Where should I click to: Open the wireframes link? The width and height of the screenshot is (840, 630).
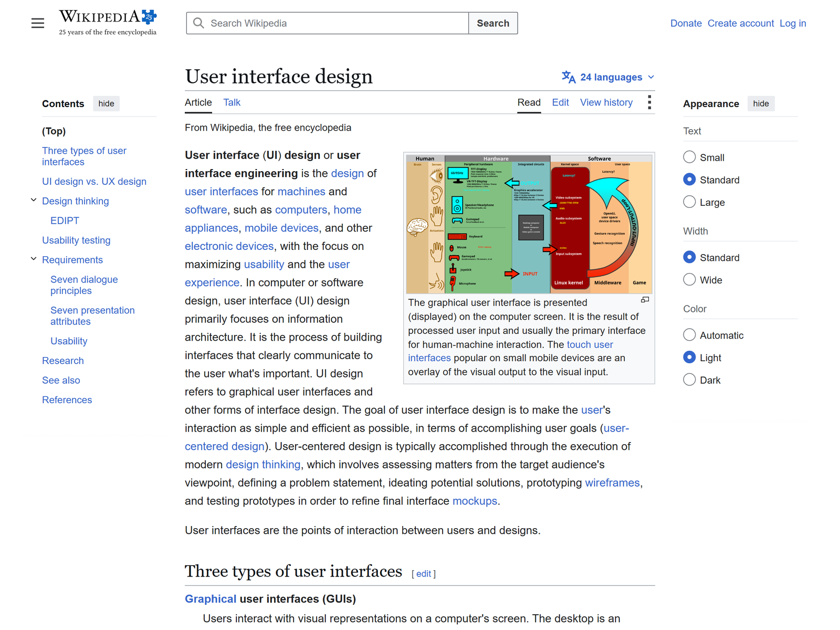click(x=612, y=483)
